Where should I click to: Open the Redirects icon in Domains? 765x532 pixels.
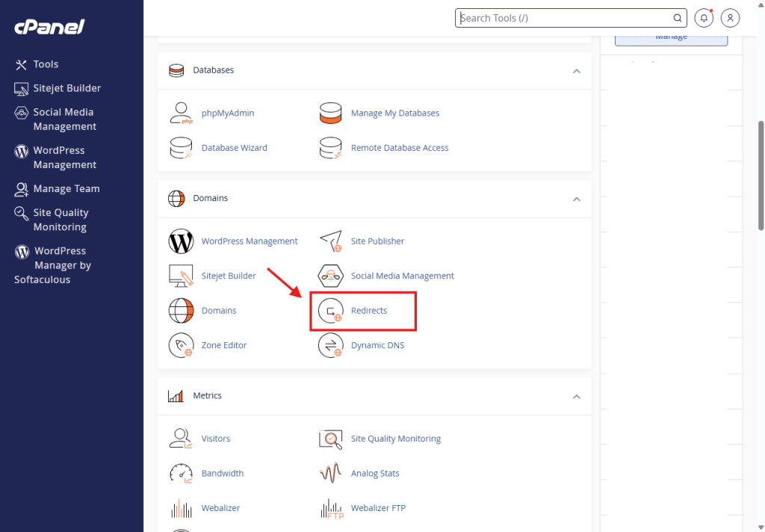point(330,311)
